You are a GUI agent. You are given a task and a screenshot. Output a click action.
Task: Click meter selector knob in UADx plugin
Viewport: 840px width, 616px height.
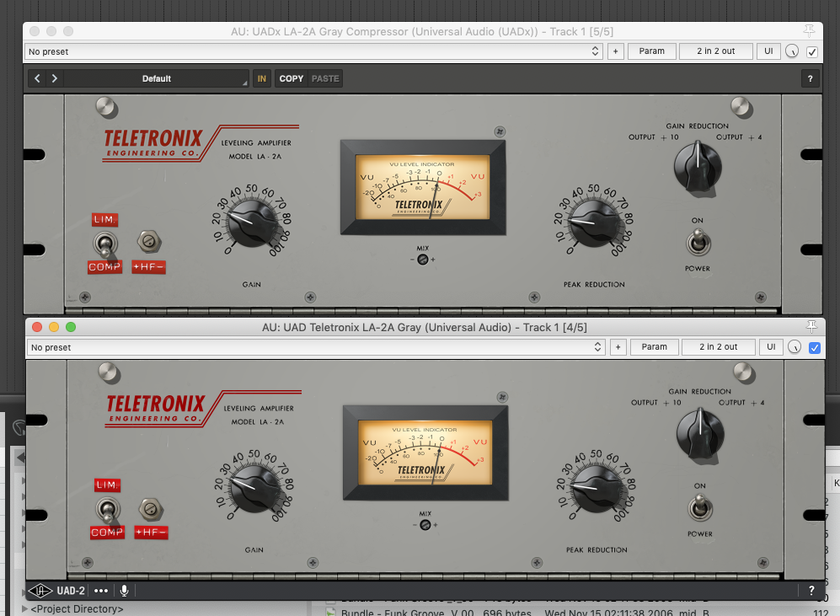697,166
